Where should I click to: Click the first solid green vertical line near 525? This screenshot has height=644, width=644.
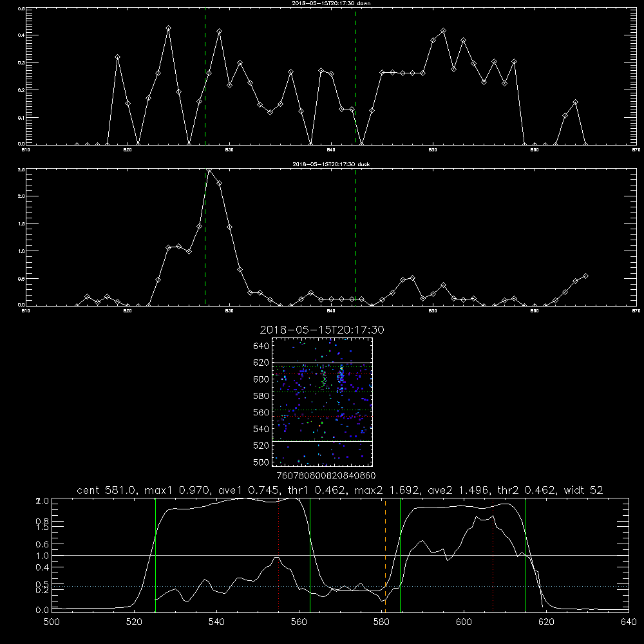point(155,556)
